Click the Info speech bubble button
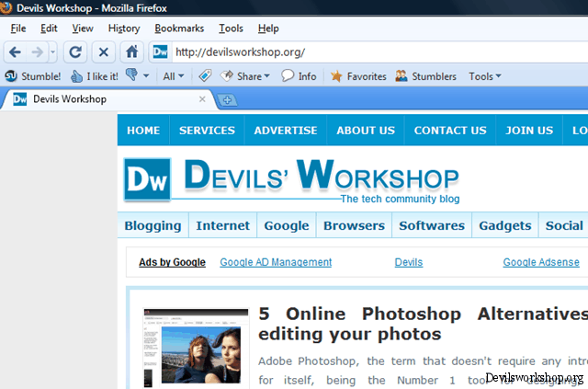 pyautogui.click(x=299, y=76)
